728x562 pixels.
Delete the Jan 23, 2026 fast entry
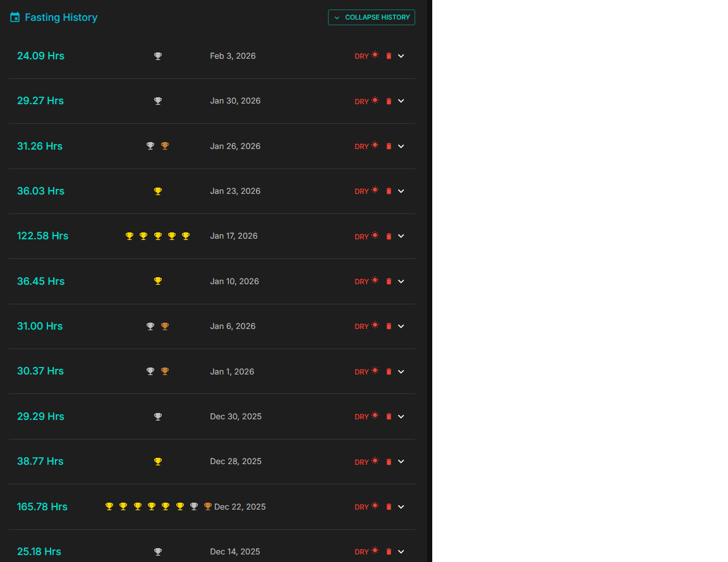coord(389,191)
